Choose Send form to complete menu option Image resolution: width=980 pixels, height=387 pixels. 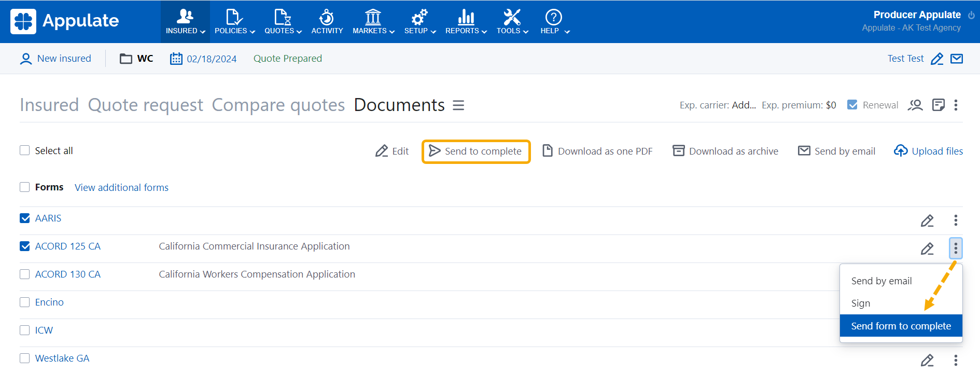[x=901, y=326]
